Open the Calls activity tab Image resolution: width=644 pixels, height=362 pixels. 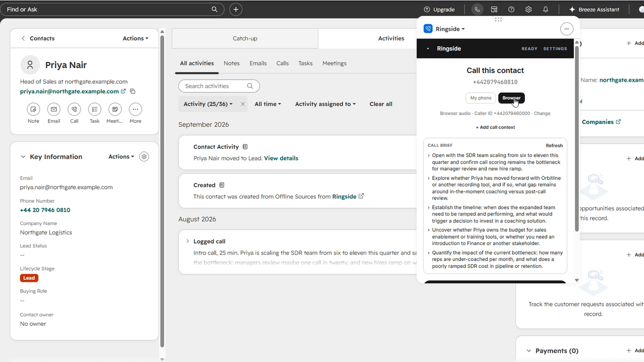click(x=283, y=63)
